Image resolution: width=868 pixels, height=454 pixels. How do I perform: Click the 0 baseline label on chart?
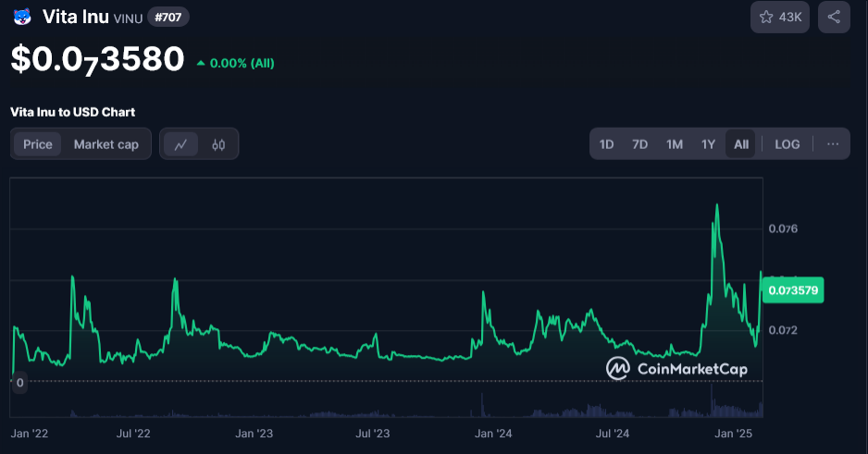coord(20,382)
